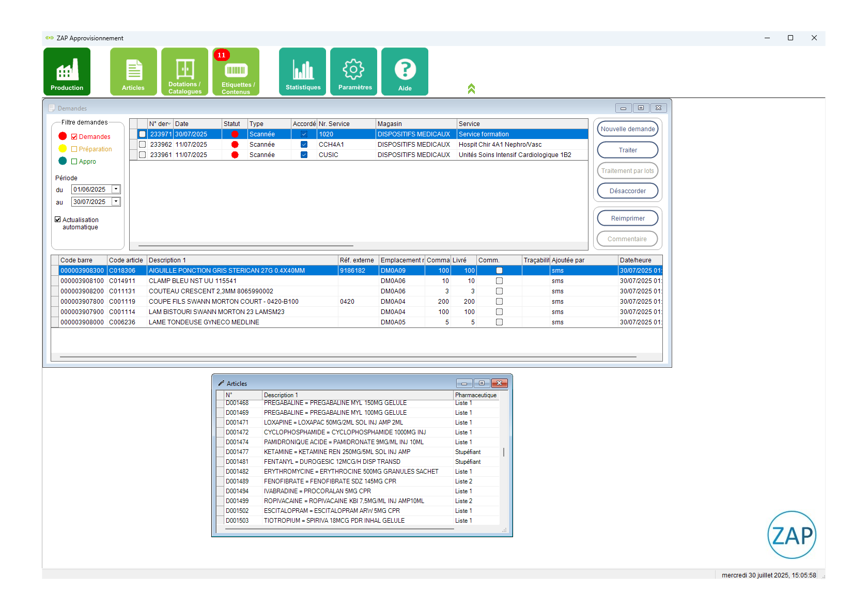Open the 'au' end date dropdown

(x=116, y=202)
